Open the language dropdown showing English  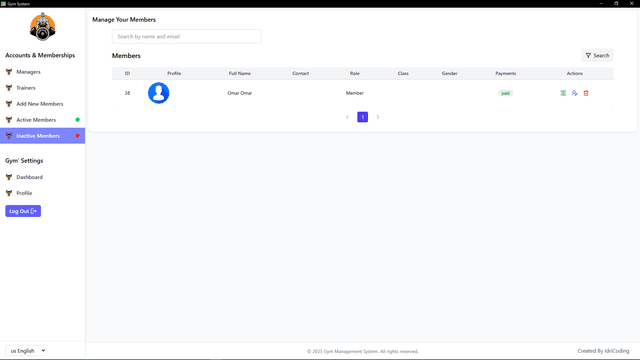[26, 351]
